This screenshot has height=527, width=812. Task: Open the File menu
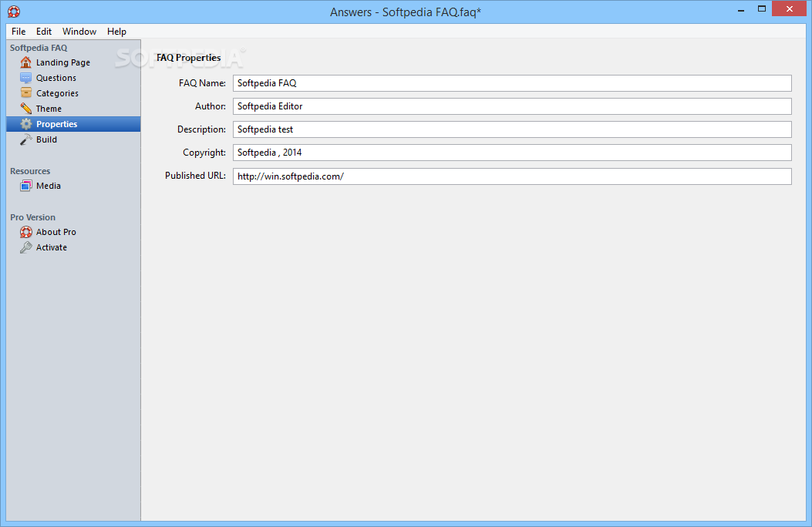(x=19, y=32)
